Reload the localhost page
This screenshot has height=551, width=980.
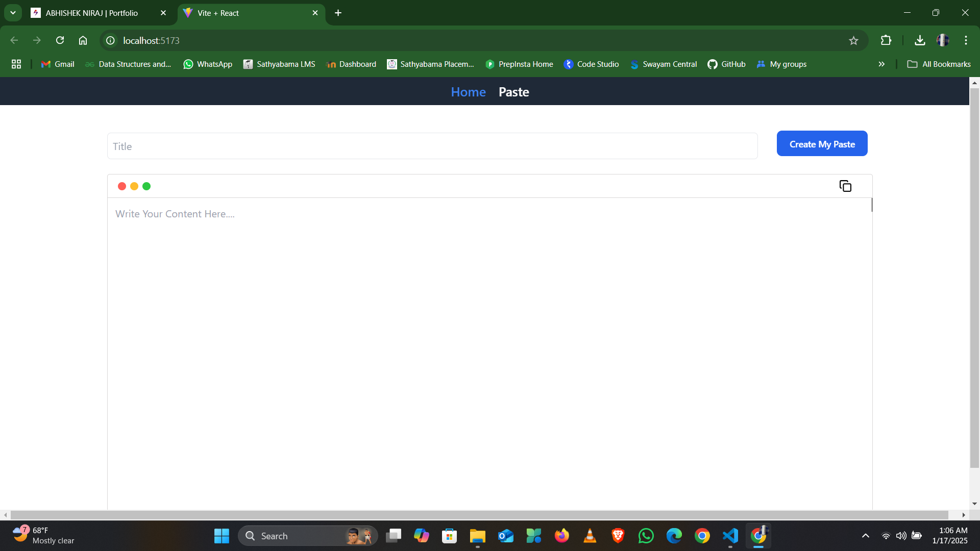coord(60,40)
